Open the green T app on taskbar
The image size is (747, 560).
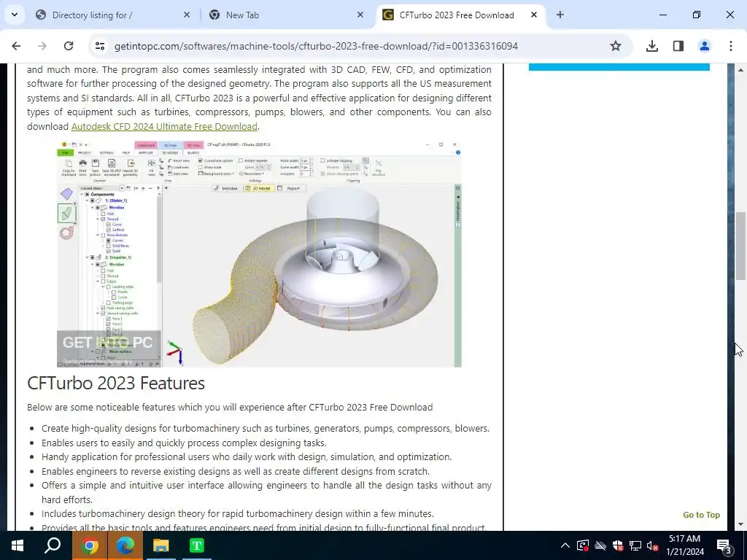196,545
